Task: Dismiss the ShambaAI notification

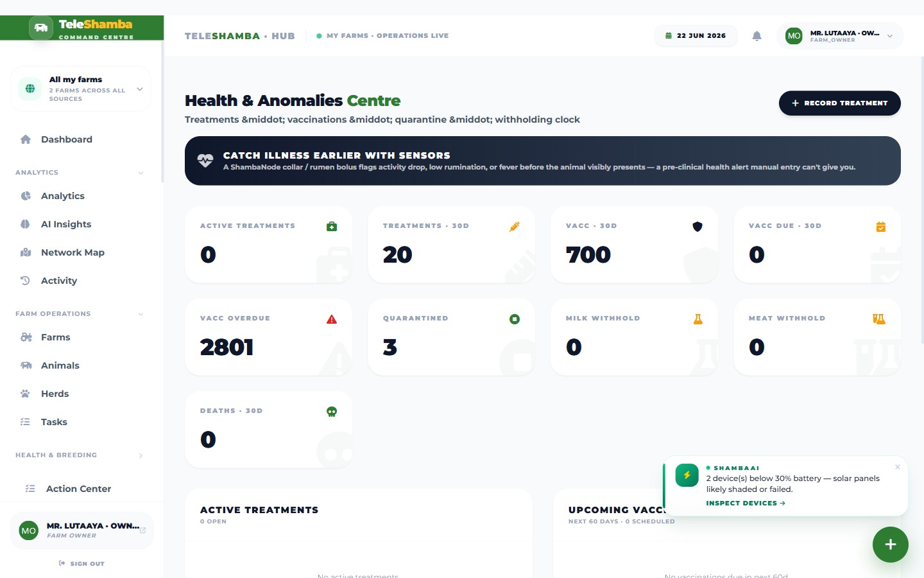Action: [x=898, y=467]
